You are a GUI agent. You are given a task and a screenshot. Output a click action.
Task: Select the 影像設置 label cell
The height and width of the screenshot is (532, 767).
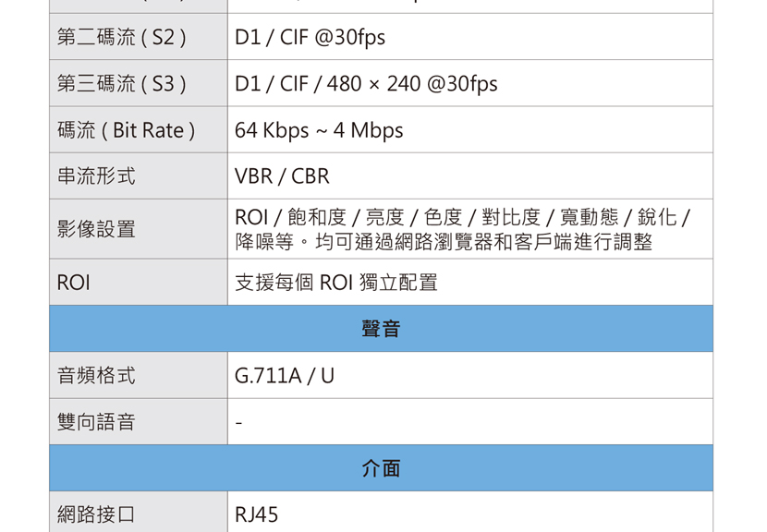[96, 229]
